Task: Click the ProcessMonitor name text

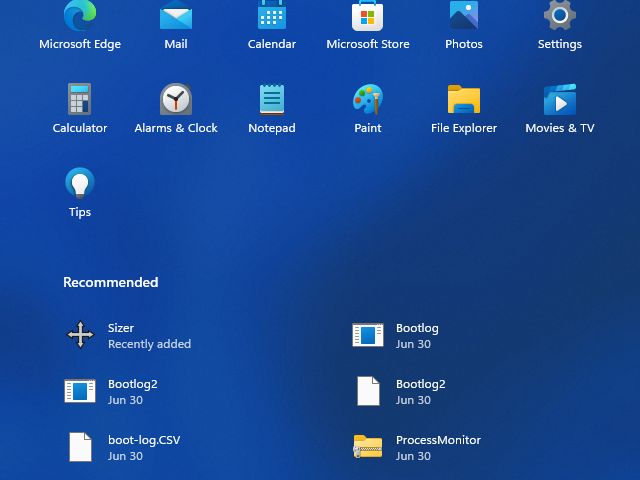Action: (438, 440)
